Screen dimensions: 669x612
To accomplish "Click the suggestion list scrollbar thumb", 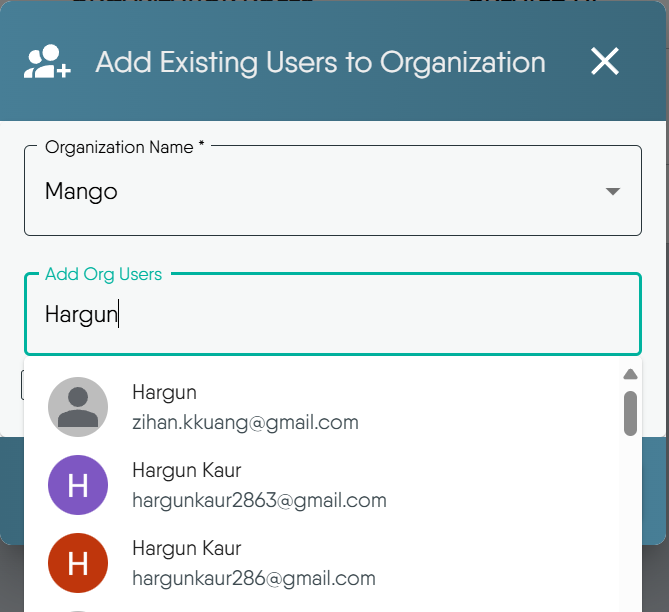I will [x=630, y=413].
